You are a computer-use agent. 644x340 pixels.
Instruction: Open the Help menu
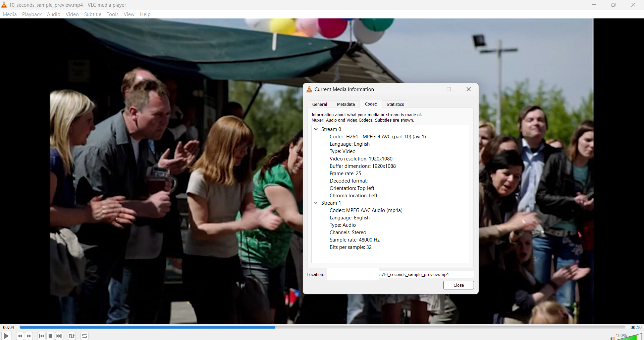[145, 14]
